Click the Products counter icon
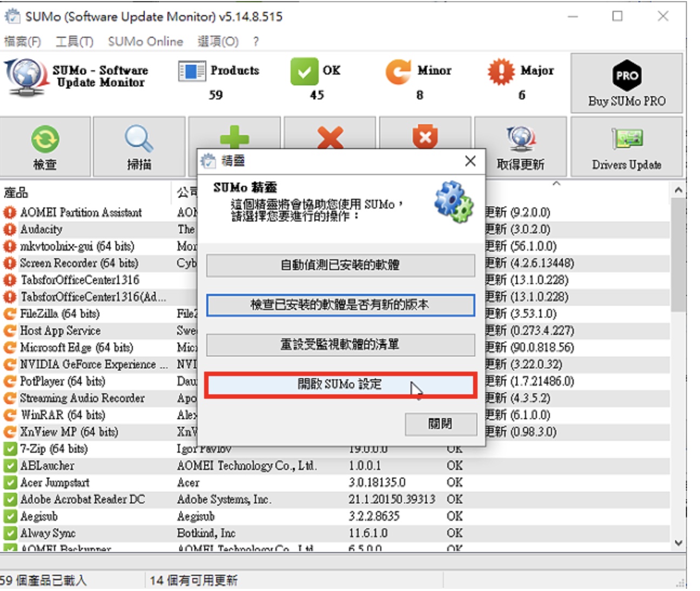The image size is (700, 591). [x=192, y=71]
